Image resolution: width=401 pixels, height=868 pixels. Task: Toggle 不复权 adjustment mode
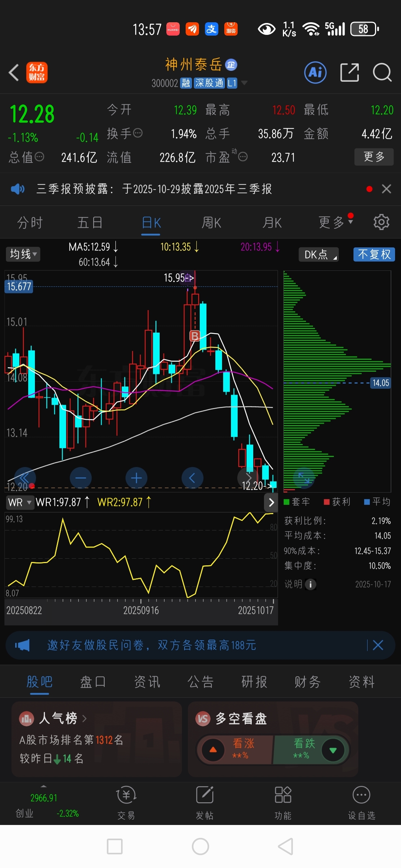tap(374, 254)
